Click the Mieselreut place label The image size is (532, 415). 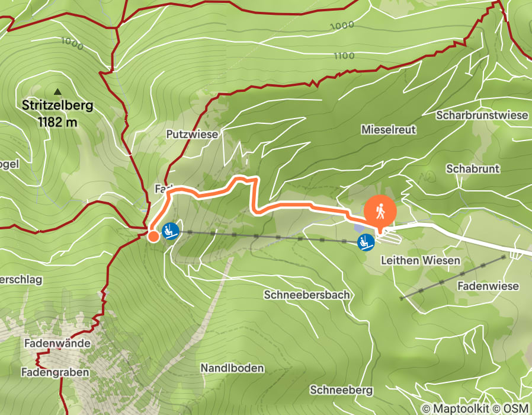pos(389,129)
